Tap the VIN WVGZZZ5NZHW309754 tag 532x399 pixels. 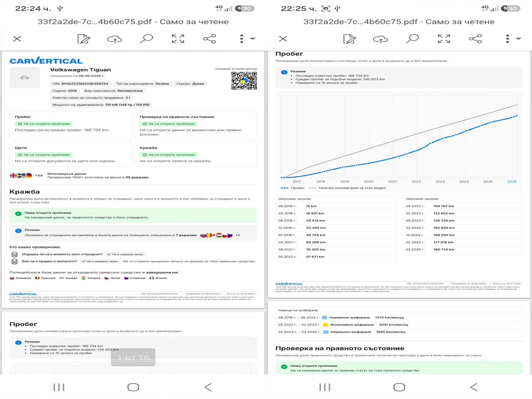point(80,83)
